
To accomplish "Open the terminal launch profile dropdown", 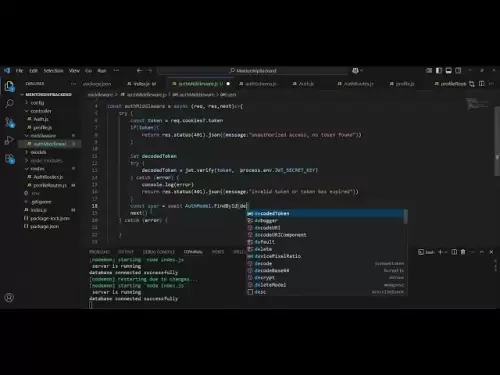I will (x=446, y=252).
